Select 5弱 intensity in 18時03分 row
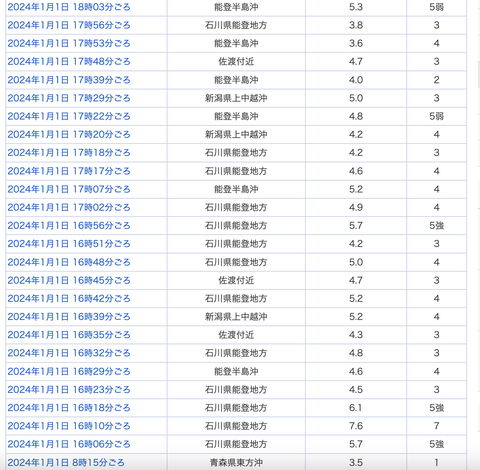 436,7
